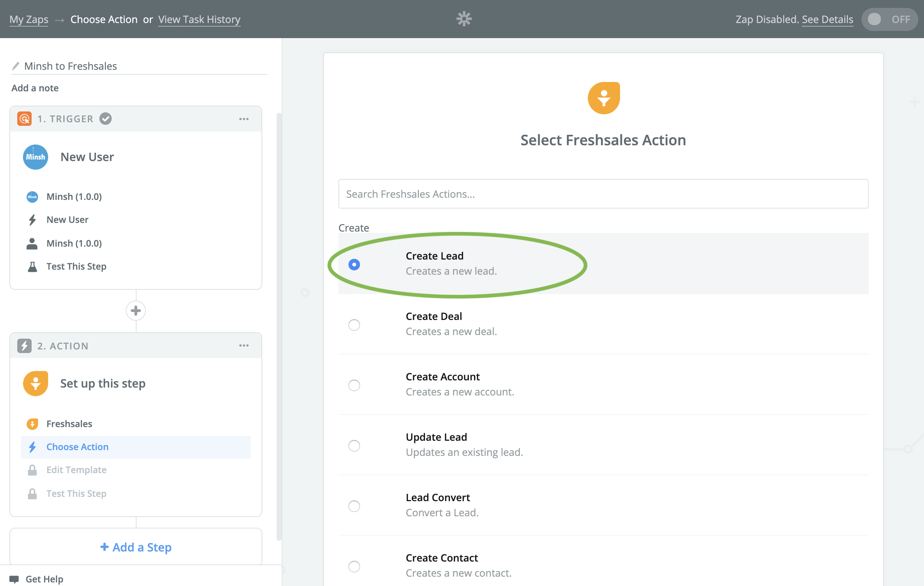Viewport: 924px width, 586px height.
Task: Focus the Search Freshsales Actions field
Action: 603,194
